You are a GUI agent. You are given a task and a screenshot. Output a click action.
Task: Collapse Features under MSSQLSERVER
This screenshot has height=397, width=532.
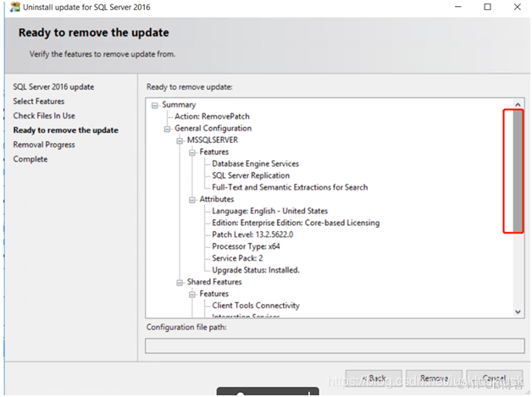(192, 153)
